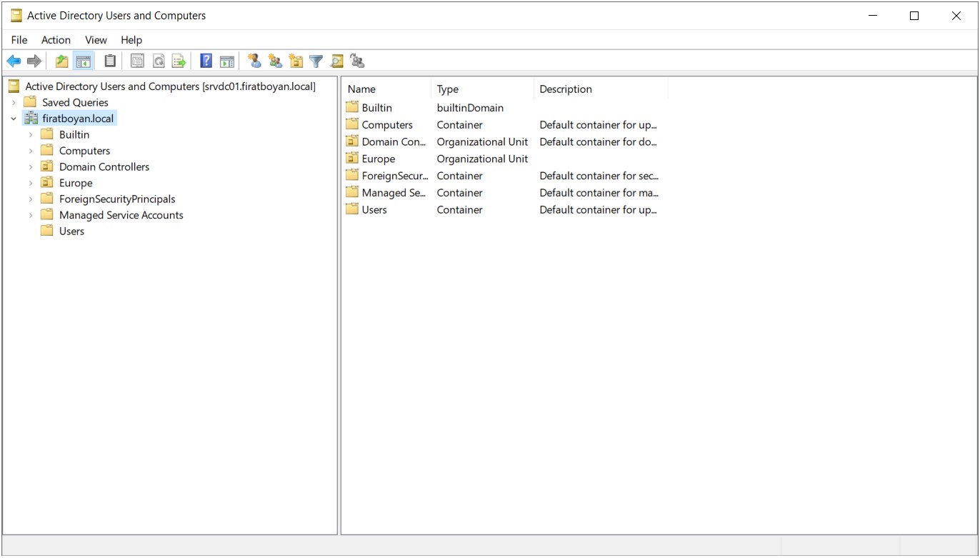Click the Saved Queries folder icon
Viewport: 980px width, 558px height.
(x=30, y=102)
